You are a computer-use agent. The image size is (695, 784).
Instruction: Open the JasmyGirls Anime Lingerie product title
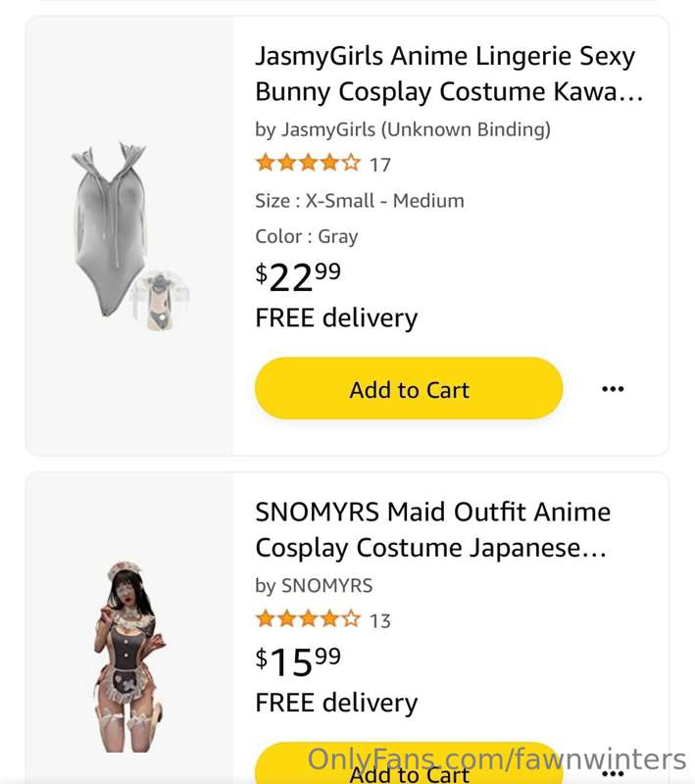(x=449, y=73)
